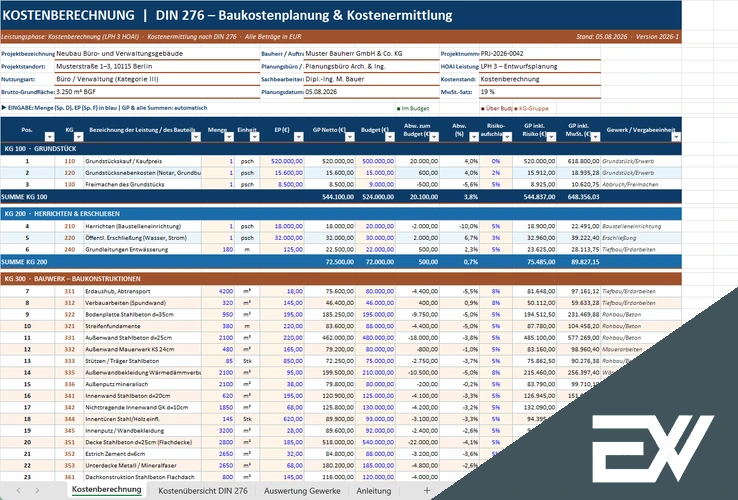This screenshot has width=738, height=500.
Task: Open the Budget (€) column filter dropdown
Action: click(390, 137)
